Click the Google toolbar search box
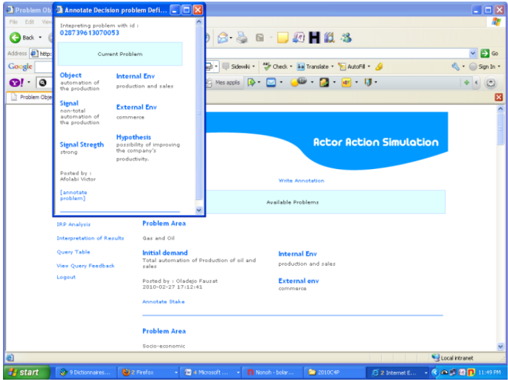 point(44,67)
